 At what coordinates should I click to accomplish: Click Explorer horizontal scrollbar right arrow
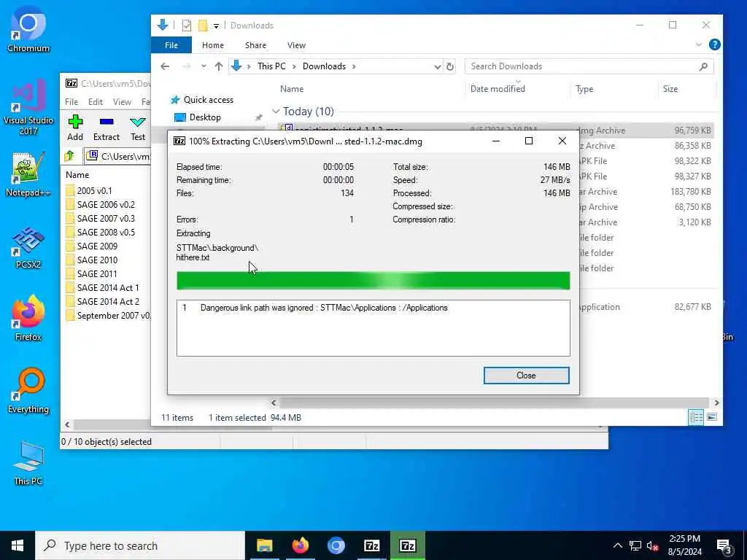click(x=716, y=402)
